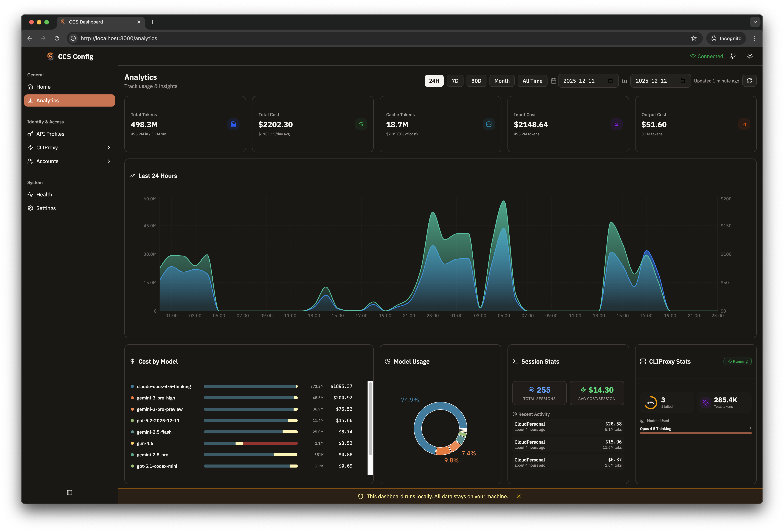
Task: Open Analytics in sidebar
Action: 69,100
